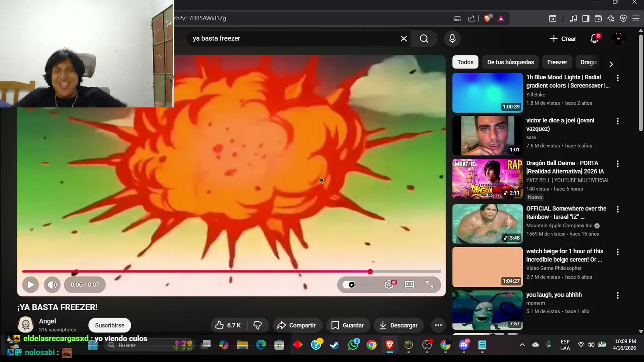Select the Todos filter chip
The width and height of the screenshot is (644, 362).
(x=465, y=62)
